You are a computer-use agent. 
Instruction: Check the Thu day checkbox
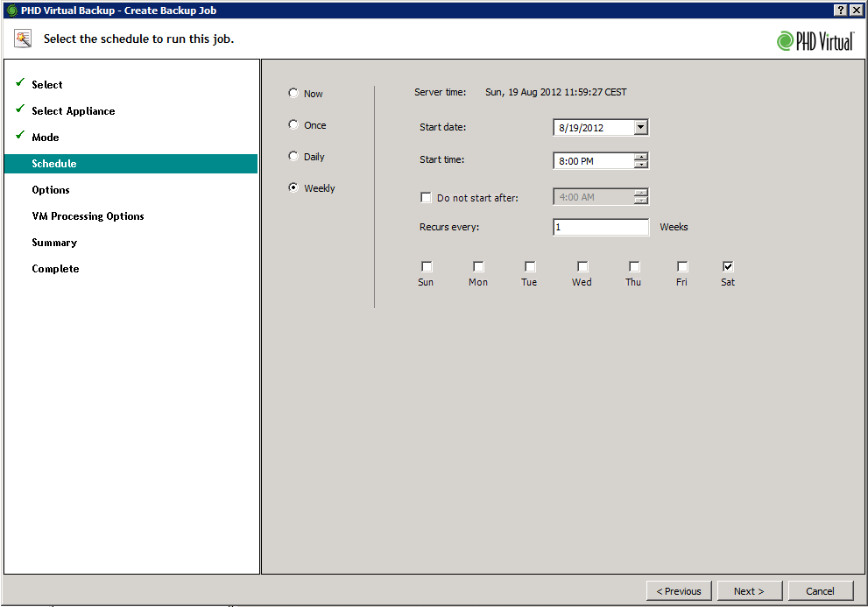(634, 266)
